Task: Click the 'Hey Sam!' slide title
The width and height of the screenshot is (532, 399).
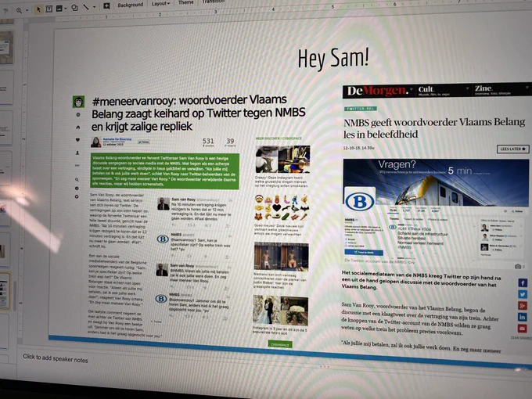Action: coord(333,59)
